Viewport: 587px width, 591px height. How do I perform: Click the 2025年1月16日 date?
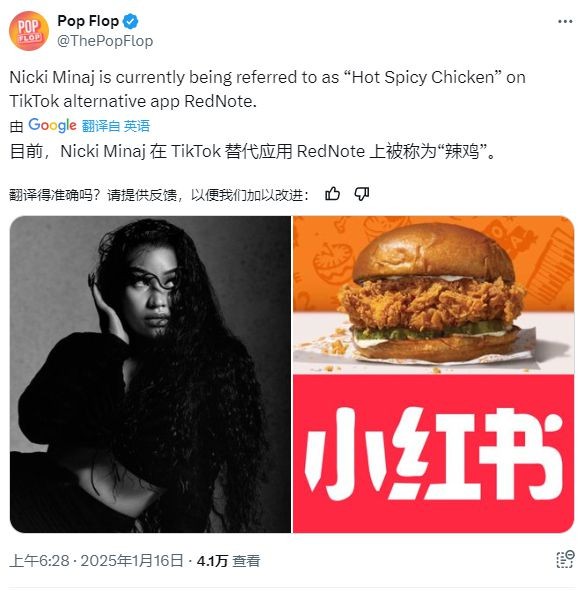click(132, 561)
